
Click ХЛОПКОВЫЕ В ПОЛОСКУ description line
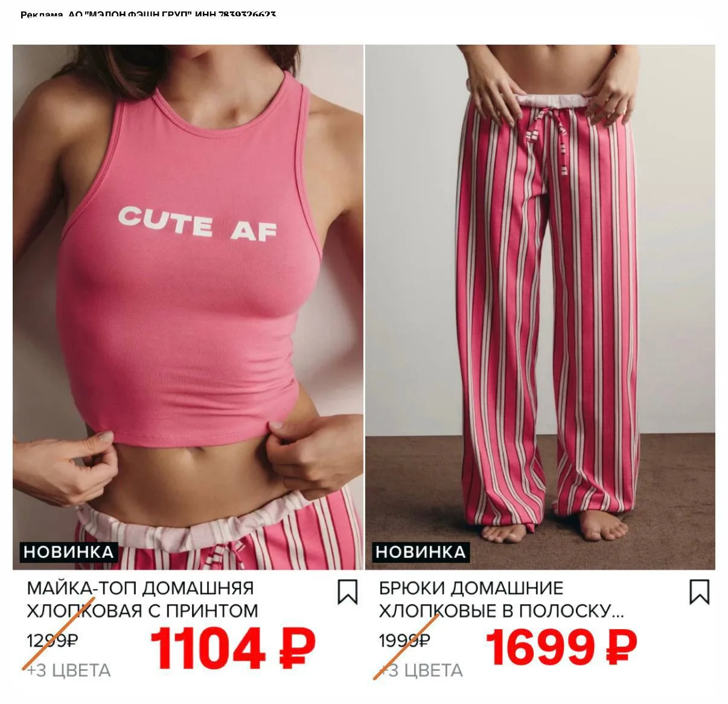(x=502, y=611)
